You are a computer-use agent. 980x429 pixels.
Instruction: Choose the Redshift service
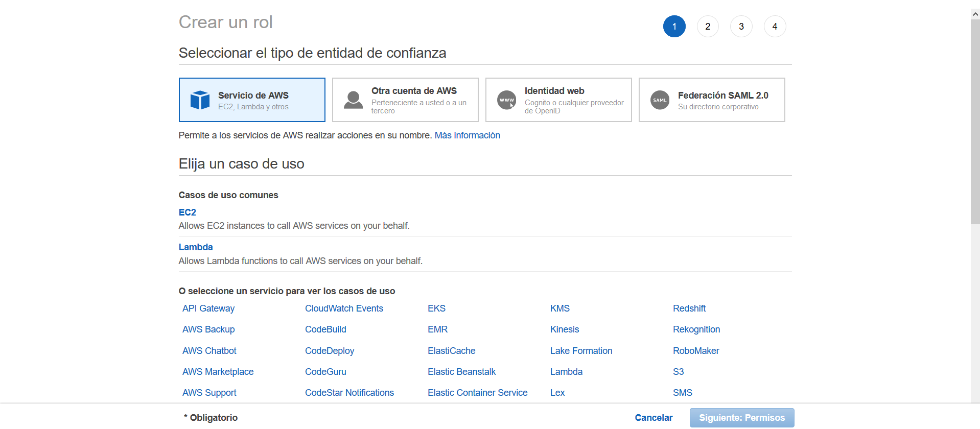tap(689, 308)
